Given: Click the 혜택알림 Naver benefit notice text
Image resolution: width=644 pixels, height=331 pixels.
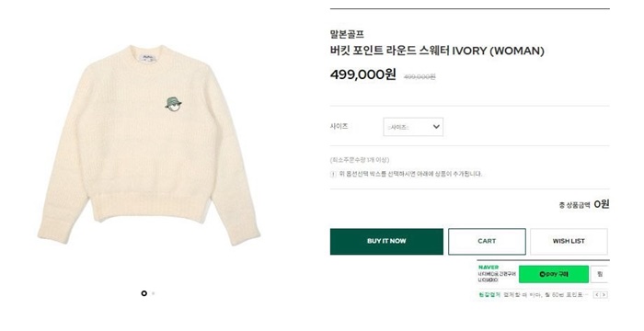Looking at the screenshot, I should point(489,295).
